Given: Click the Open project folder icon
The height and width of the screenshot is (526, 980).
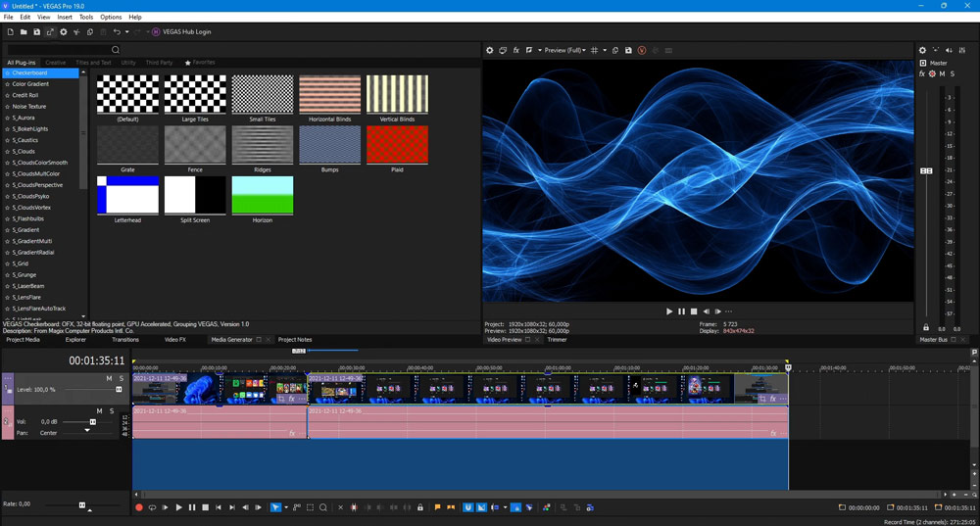Looking at the screenshot, I should tap(24, 32).
